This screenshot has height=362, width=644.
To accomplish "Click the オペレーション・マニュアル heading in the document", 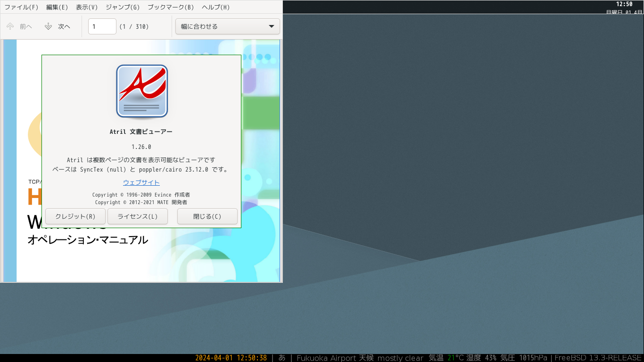I will [88, 240].
